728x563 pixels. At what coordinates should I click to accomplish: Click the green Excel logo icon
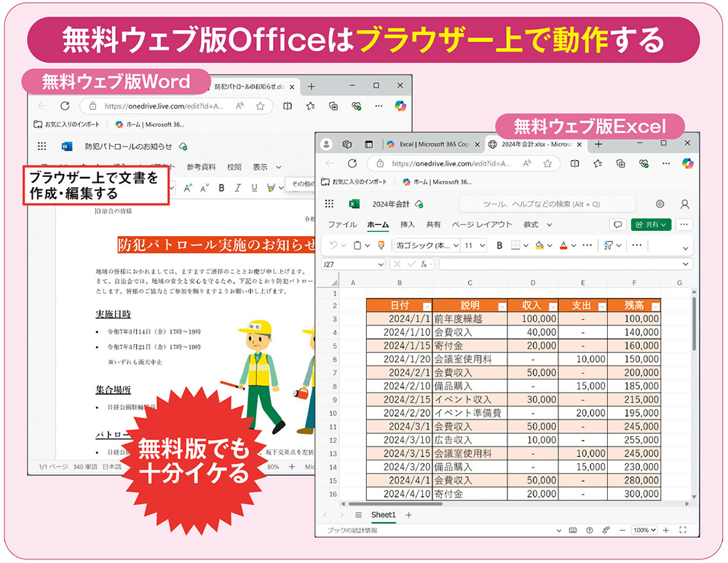354,204
